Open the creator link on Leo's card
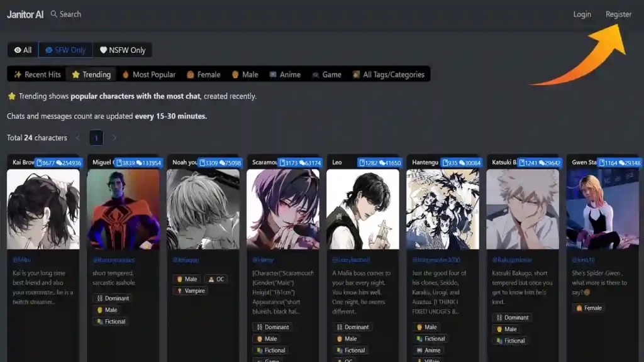Screen dimensions: 644x362 pyautogui.click(x=351, y=260)
